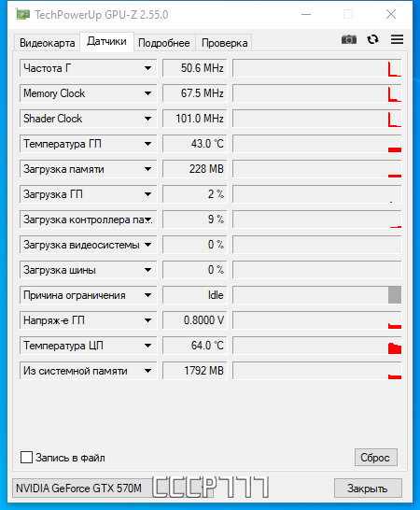The image size is (420, 510).
Task: Expand the 'Температура ГП' dropdown
Action: coord(147,144)
